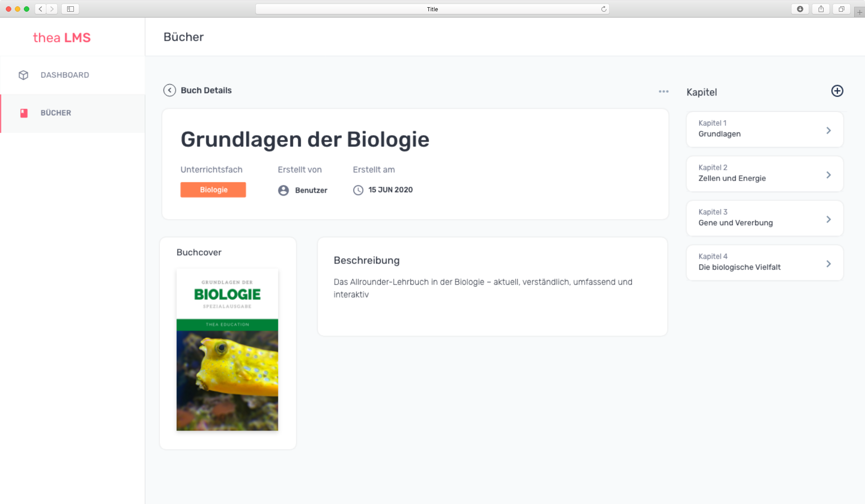Expand Kapitel 1 Grundlagen chevron
This screenshot has height=504, width=865.
pyautogui.click(x=828, y=131)
